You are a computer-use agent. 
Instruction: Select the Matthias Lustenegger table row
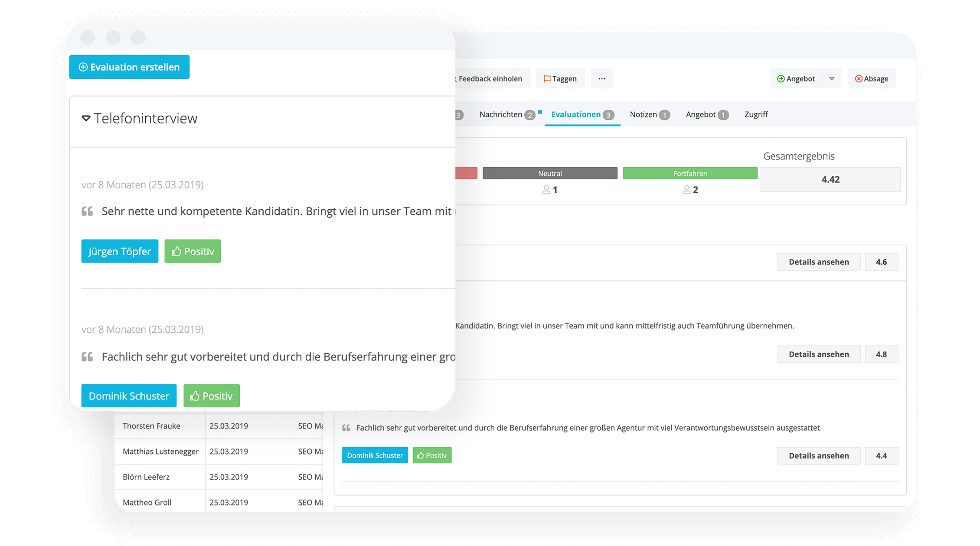coord(219,452)
